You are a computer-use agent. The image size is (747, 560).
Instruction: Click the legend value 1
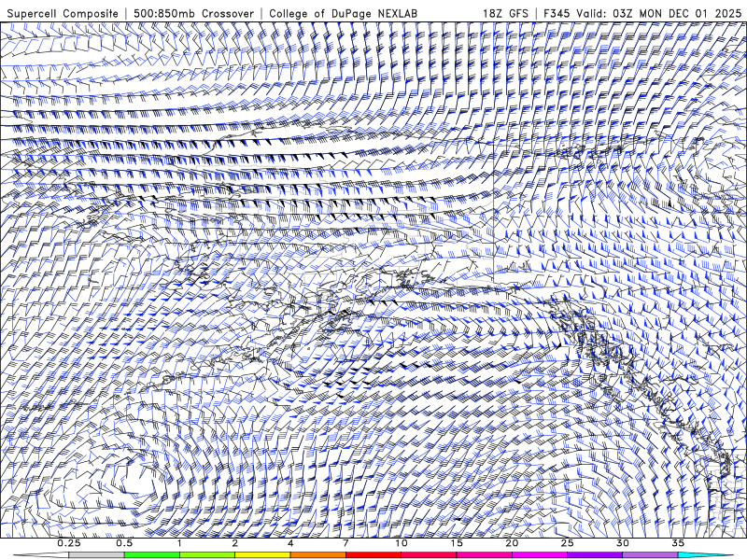(179, 543)
